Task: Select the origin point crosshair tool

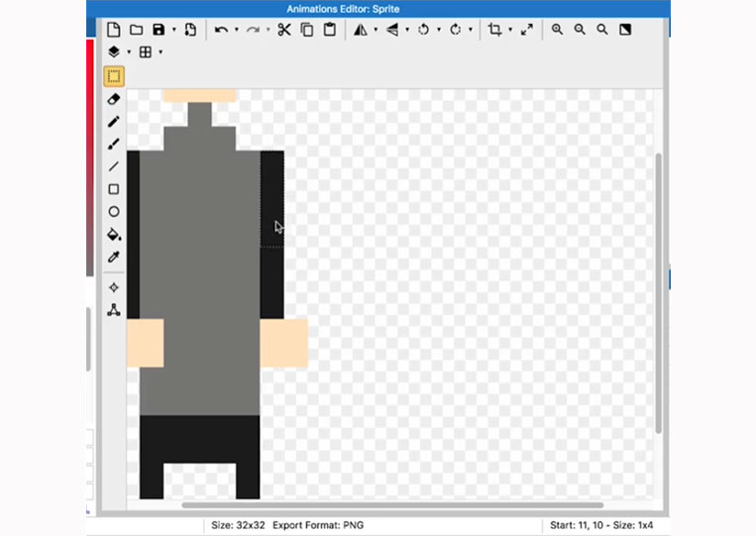Action: (x=114, y=287)
